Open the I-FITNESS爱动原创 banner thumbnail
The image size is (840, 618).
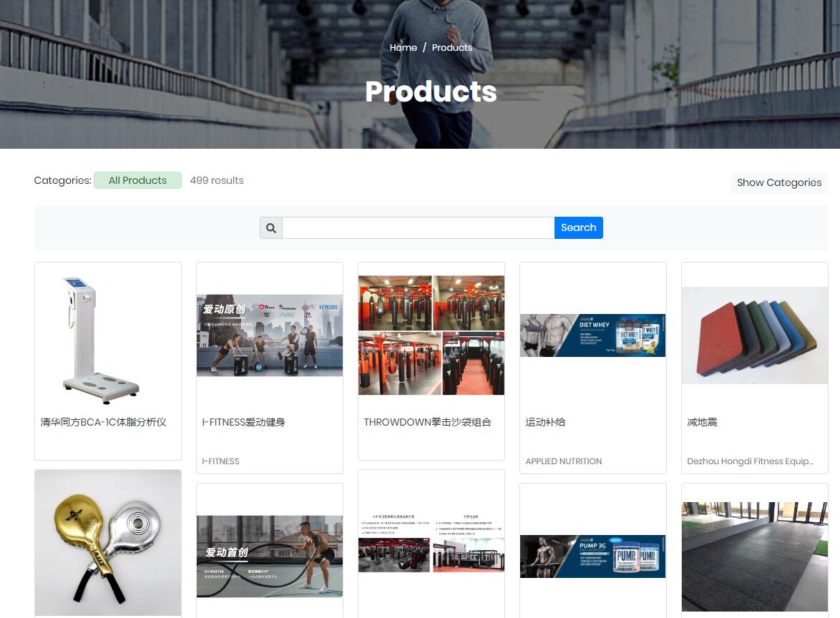point(270,335)
